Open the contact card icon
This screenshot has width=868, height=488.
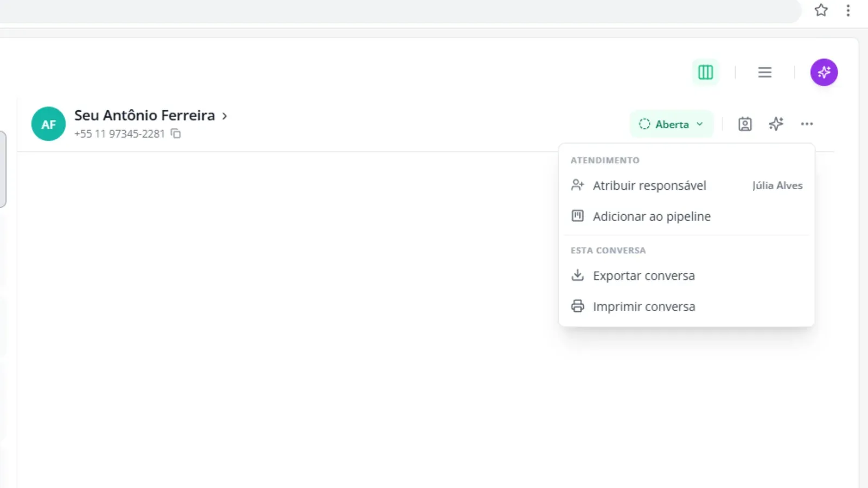[x=745, y=124]
